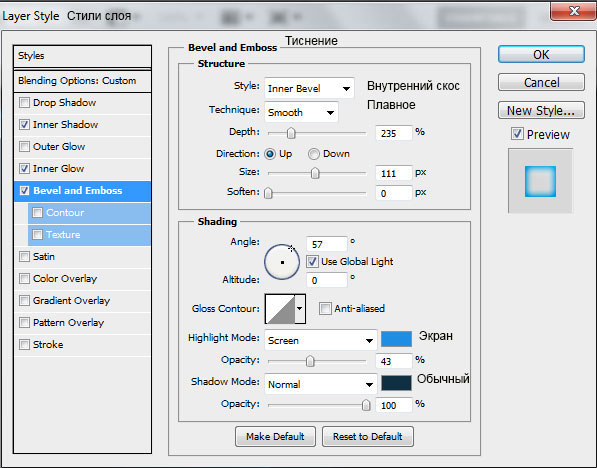Open the Styles section of the list

[x=82, y=56]
